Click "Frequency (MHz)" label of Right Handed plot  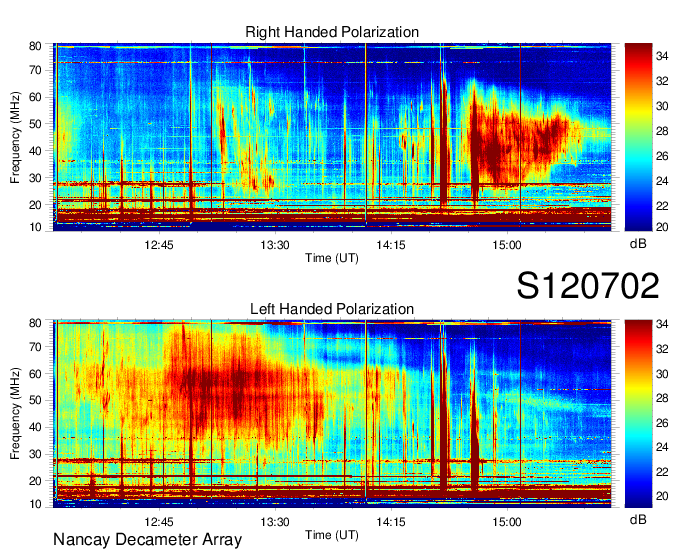pyautogui.click(x=15, y=137)
